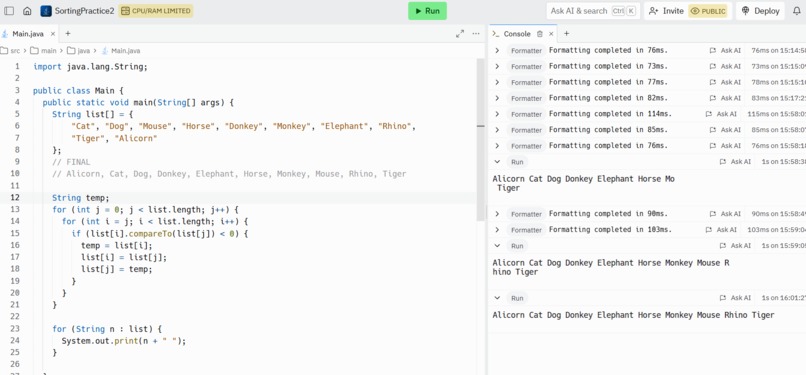
Task: Click the final console output ending 'Rhino Tiger'
Action: pos(633,315)
